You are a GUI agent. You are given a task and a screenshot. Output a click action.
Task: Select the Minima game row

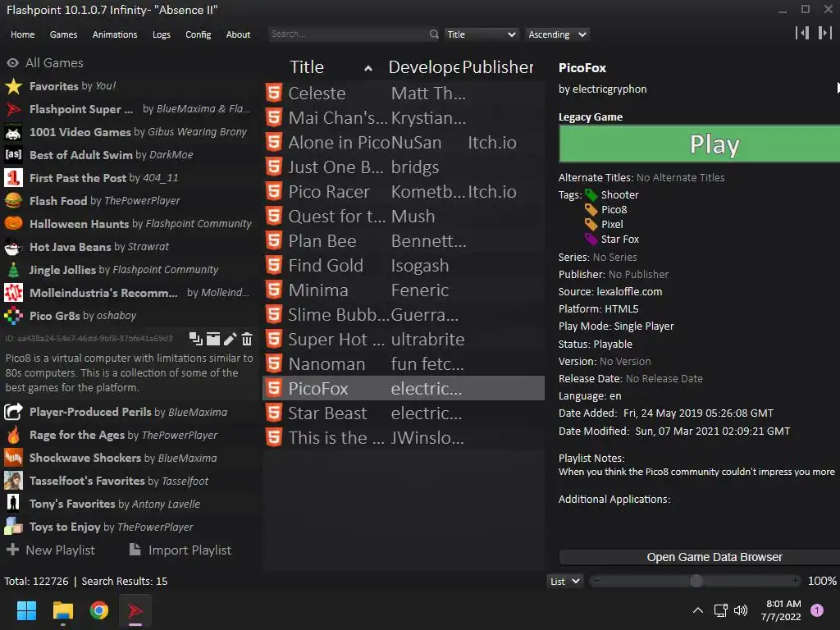pos(404,290)
